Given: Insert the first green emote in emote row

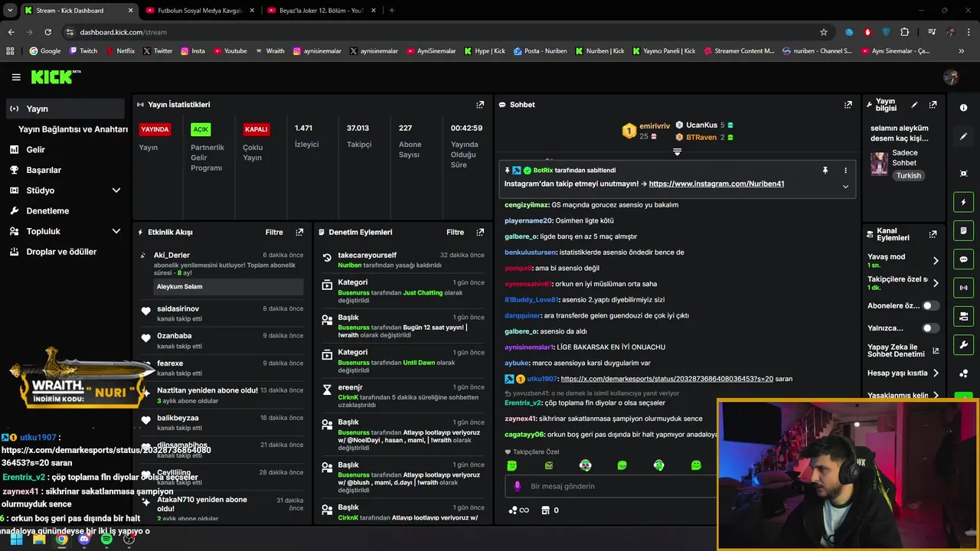Looking at the screenshot, I should 511,465.
